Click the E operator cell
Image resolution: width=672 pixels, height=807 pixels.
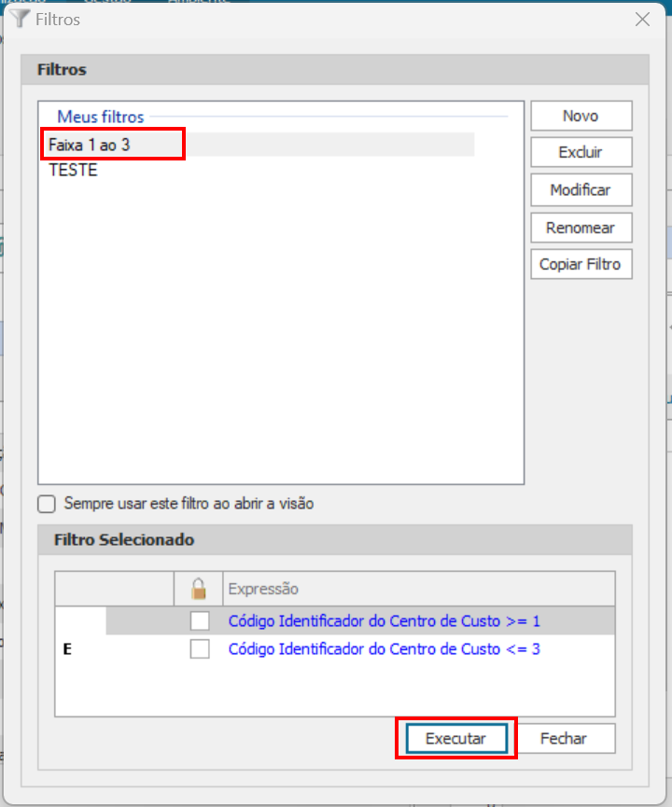pos(67,649)
